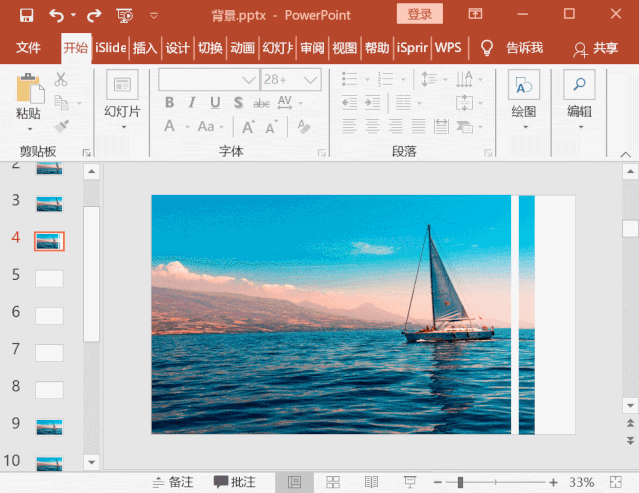Toggle Bold formatting
Screen dimensions: 639x493
point(169,103)
